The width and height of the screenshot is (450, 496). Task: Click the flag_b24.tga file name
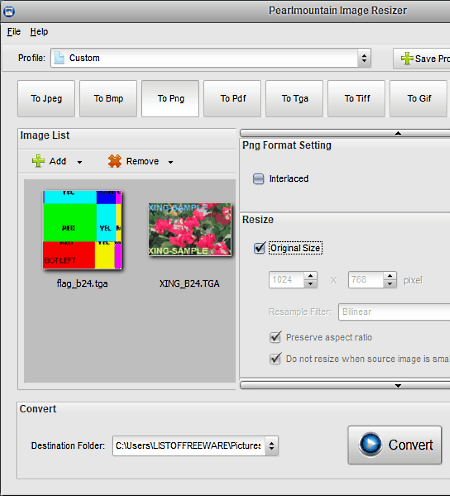(x=82, y=284)
